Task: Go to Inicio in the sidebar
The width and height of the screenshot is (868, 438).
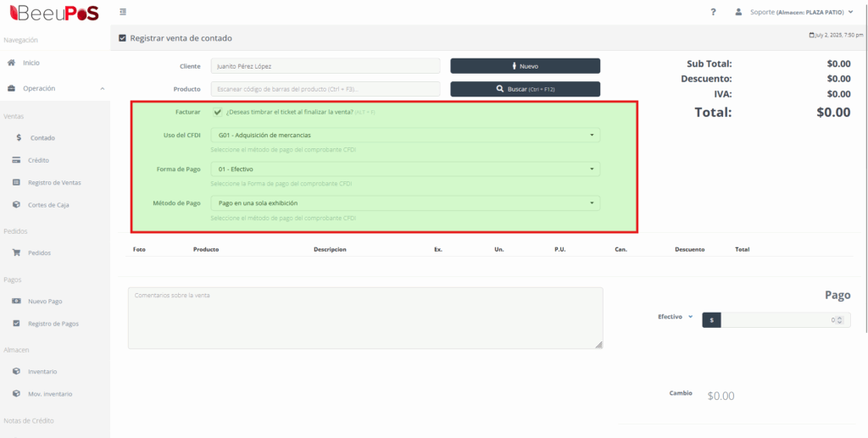Action: pyautogui.click(x=31, y=63)
